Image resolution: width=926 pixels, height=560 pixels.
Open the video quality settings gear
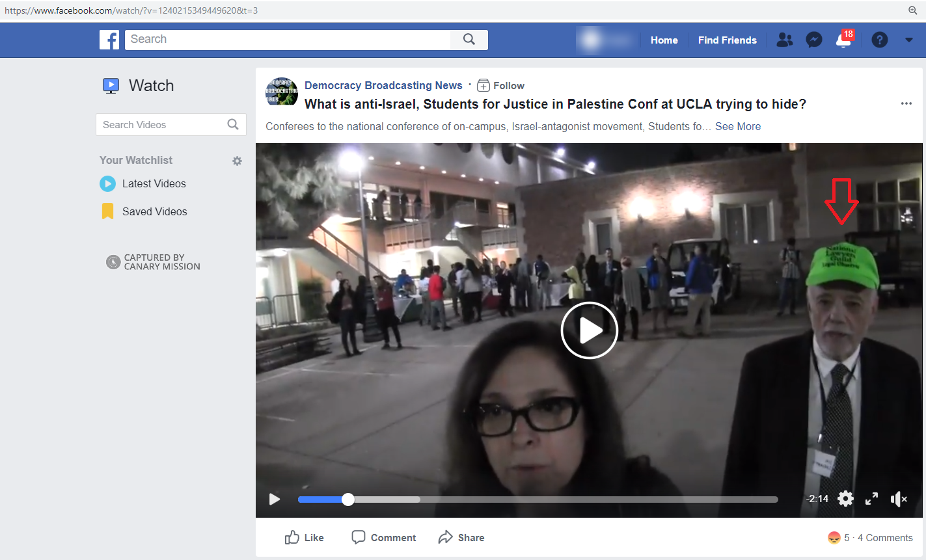tap(845, 499)
